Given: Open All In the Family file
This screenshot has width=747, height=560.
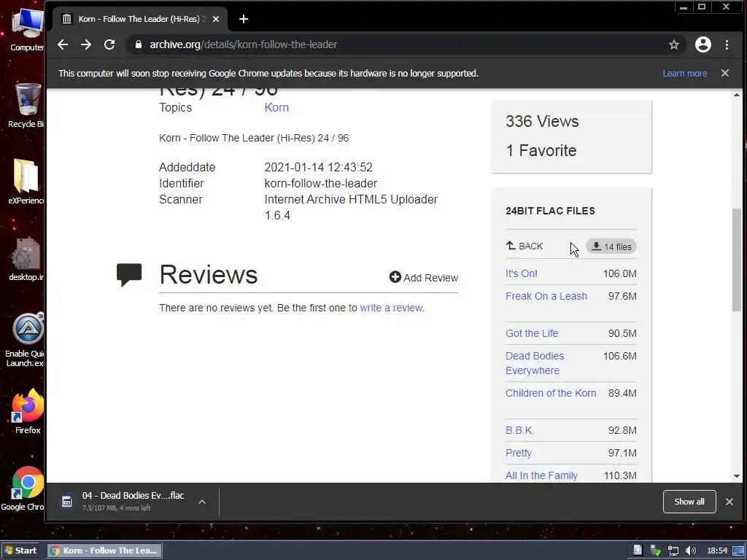Looking at the screenshot, I should [x=541, y=475].
